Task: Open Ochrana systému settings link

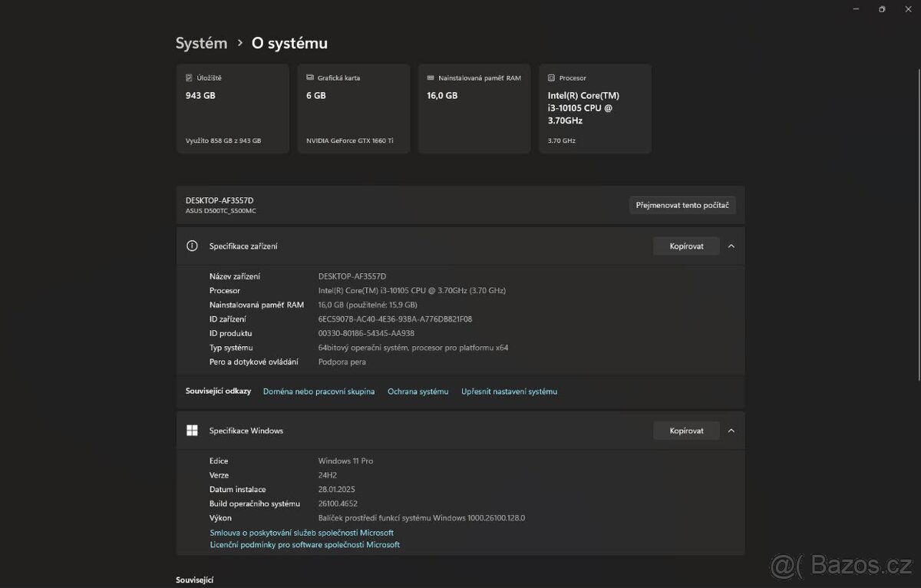Action: point(418,391)
